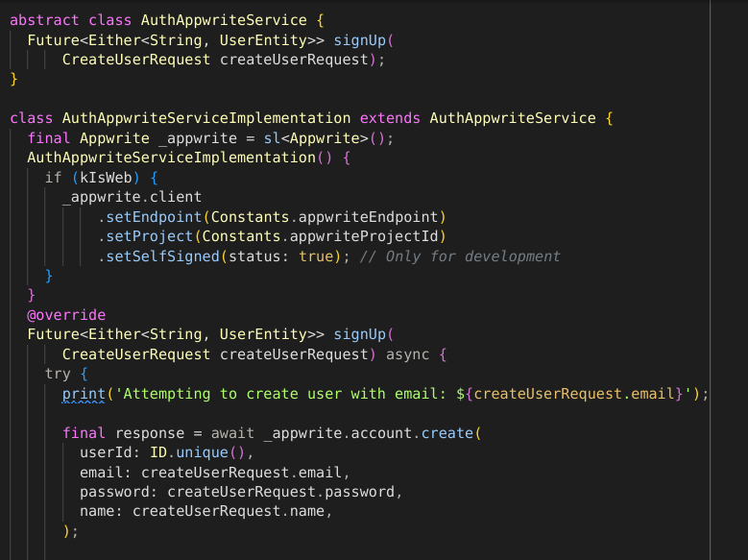748x560 pixels.
Task: Click the 'extends' keyword
Action: pyautogui.click(x=390, y=118)
